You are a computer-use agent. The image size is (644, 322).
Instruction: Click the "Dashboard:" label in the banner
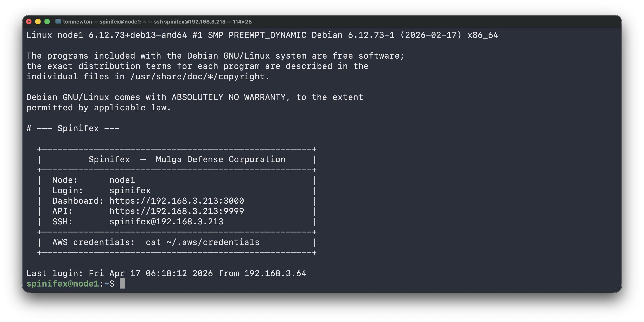(x=78, y=201)
